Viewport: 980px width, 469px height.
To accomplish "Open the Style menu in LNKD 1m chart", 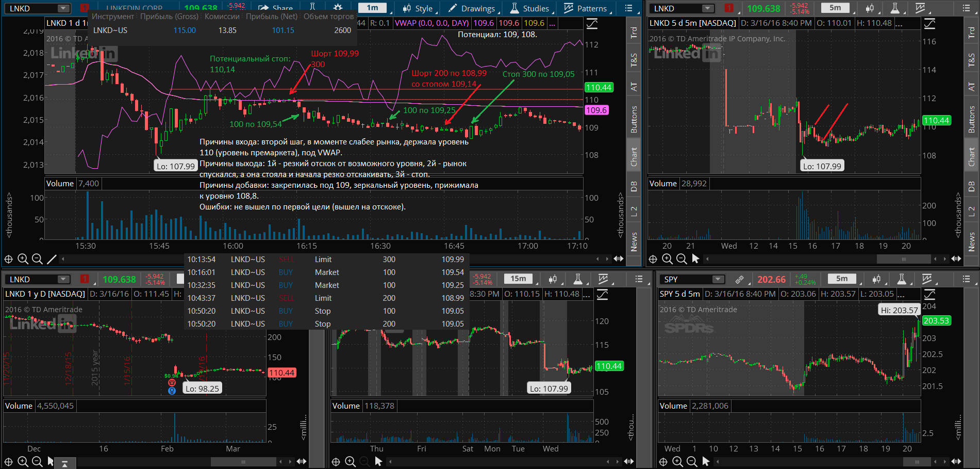I will pyautogui.click(x=419, y=8).
